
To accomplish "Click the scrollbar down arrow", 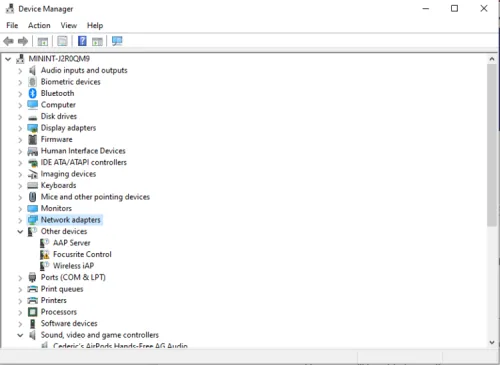I will tap(492, 342).
